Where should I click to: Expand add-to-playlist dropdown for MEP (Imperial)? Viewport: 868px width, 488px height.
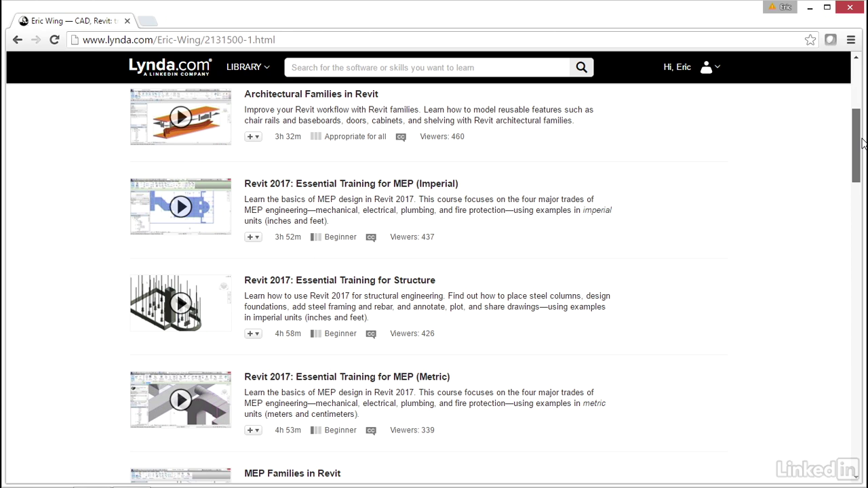(x=253, y=237)
